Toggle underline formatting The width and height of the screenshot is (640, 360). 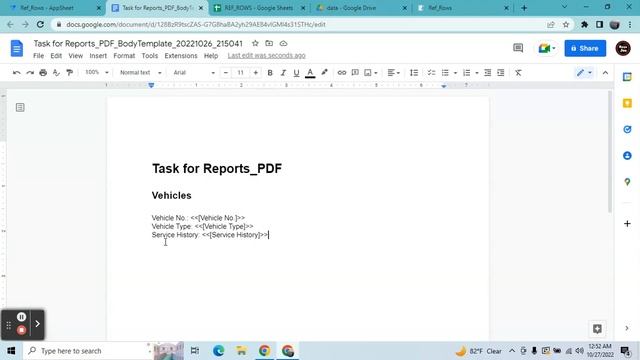(296, 73)
